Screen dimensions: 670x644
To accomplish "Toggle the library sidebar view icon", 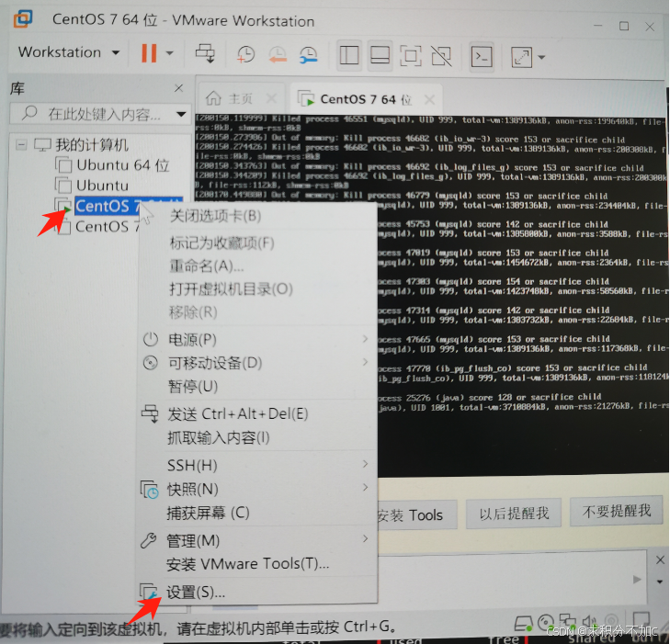I will (349, 55).
